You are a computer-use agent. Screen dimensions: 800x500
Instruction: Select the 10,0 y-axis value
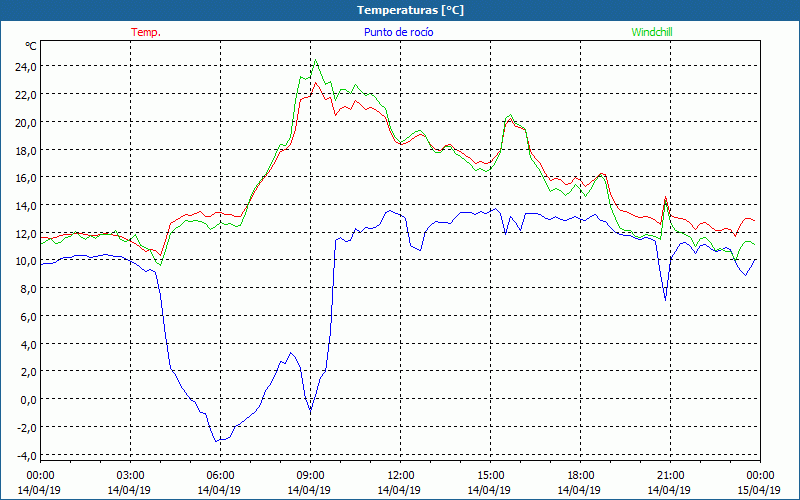pos(26,261)
